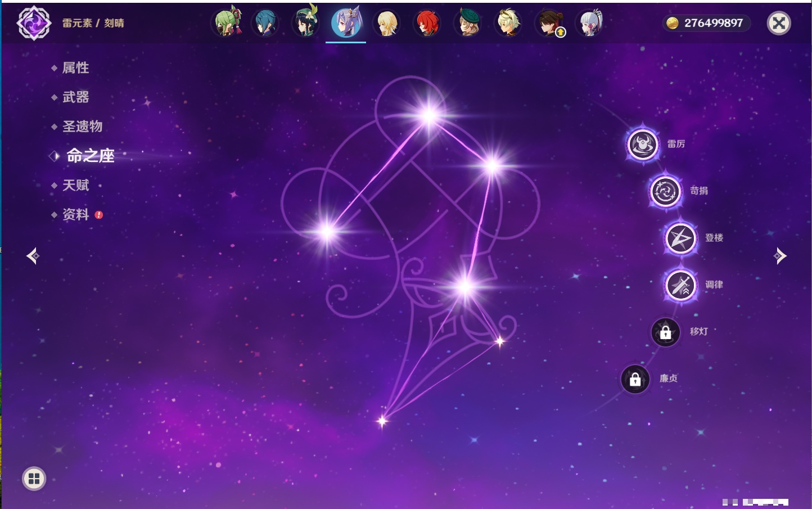The width and height of the screenshot is (812, 509).
Task: Pick the brown-haired avatar with arrow badge
Action: pyautogui.click(x=549, y=23)
